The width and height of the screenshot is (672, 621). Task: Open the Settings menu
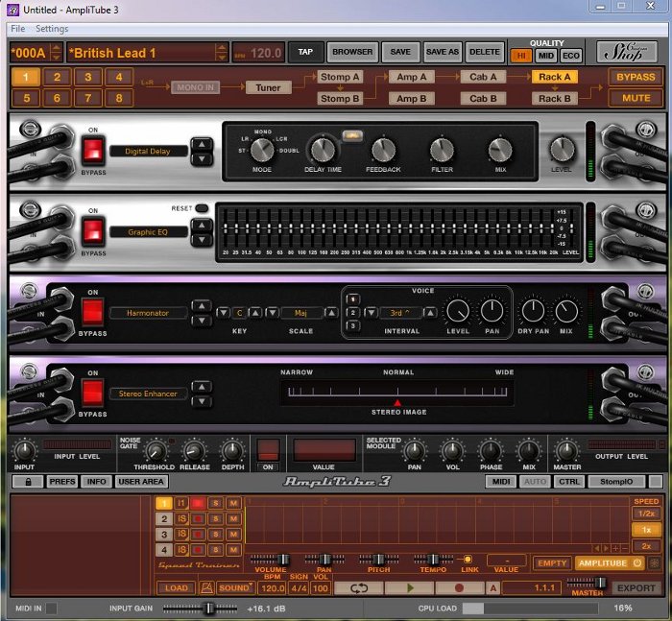pyautogui.click(x=52, y=29)
